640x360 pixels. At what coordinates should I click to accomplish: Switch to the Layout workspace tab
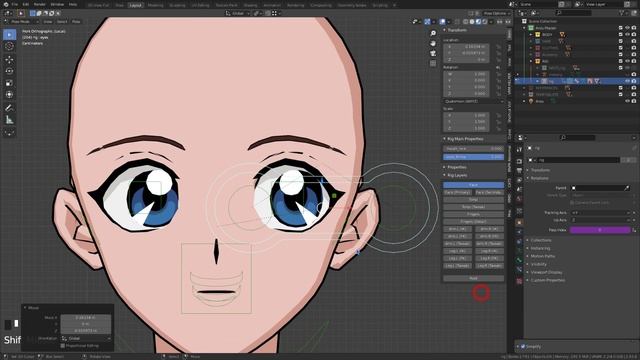pyautogui.click(x=135, y=5)
